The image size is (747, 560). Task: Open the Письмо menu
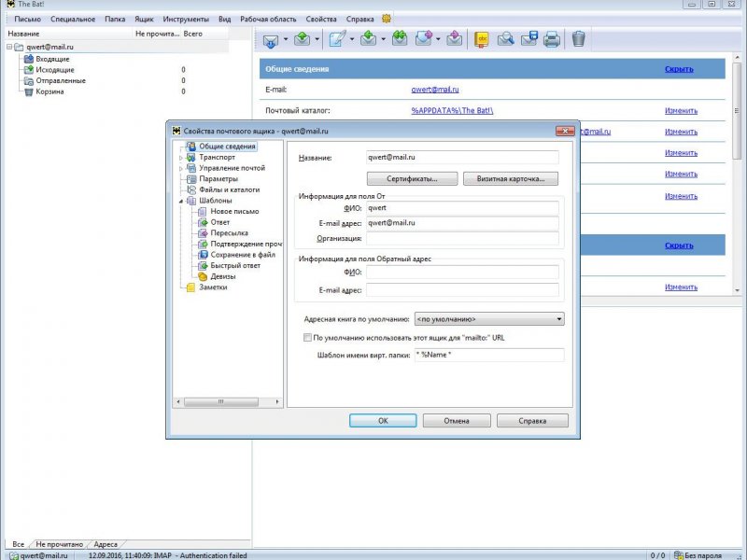click(28, 19)
